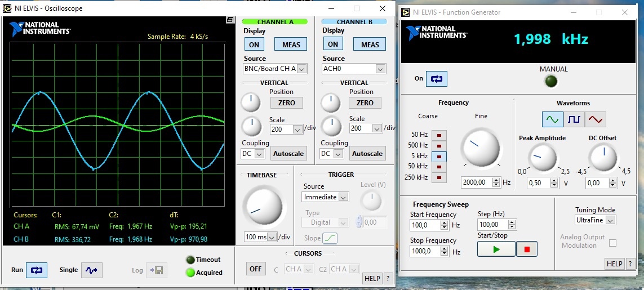This screenshot has height=290, width=644.
Task: Select the 5 kHz coarse frequency range
Action: (439, 156)
